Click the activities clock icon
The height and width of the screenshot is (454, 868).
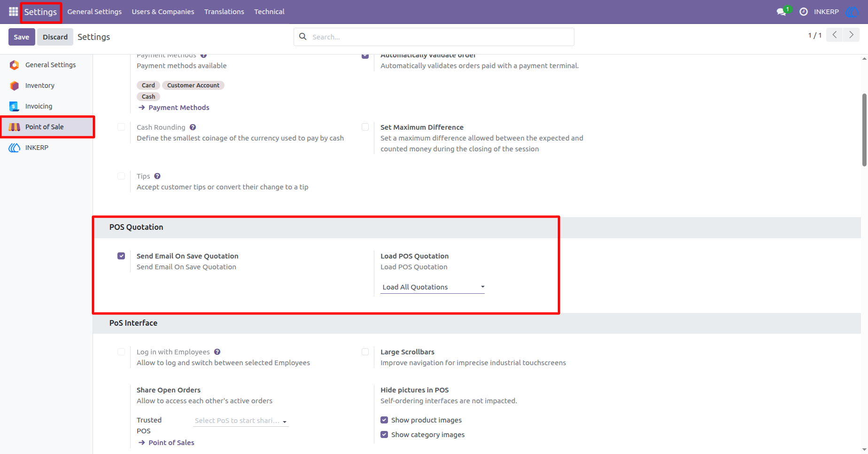point(804,12)
